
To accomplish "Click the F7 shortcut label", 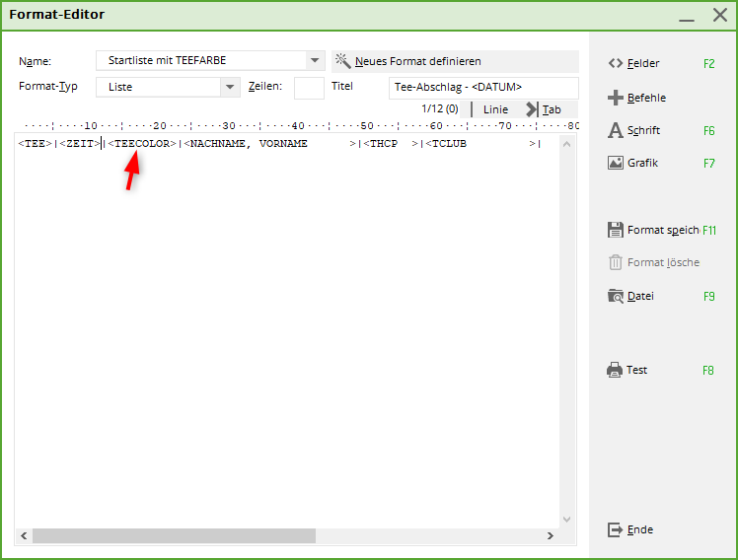I will [x=708, y=163].
